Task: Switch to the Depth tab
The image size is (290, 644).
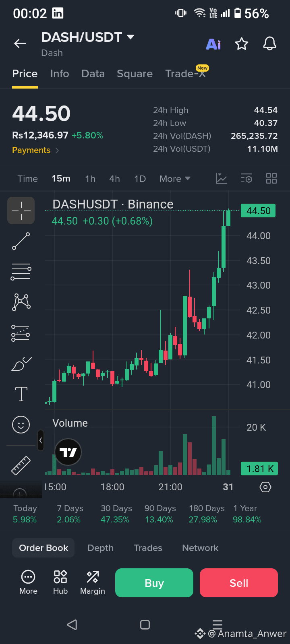Action: click(101, 548)
